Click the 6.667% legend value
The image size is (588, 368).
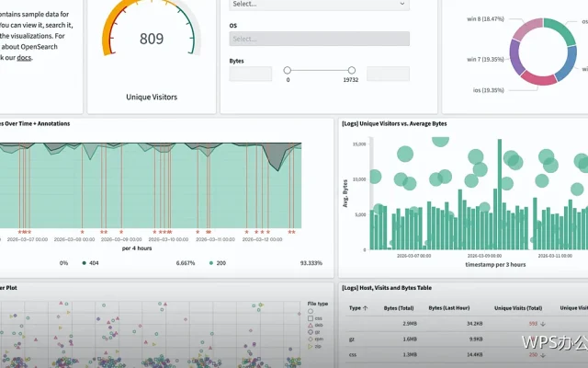point(186,263)
